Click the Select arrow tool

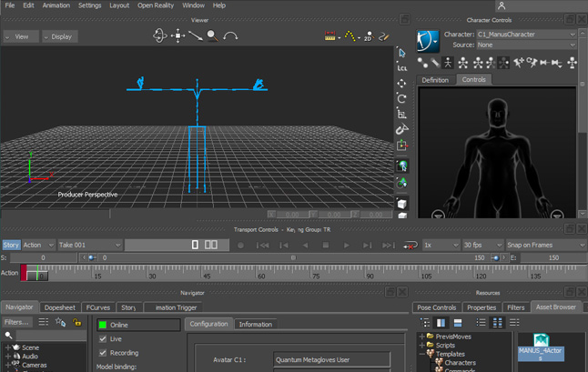[x=402, y=53]
